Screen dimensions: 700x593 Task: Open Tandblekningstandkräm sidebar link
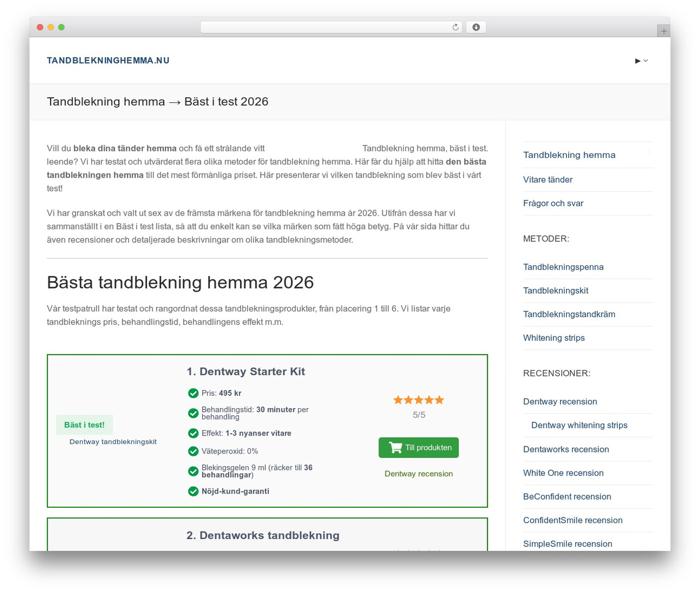569,314
